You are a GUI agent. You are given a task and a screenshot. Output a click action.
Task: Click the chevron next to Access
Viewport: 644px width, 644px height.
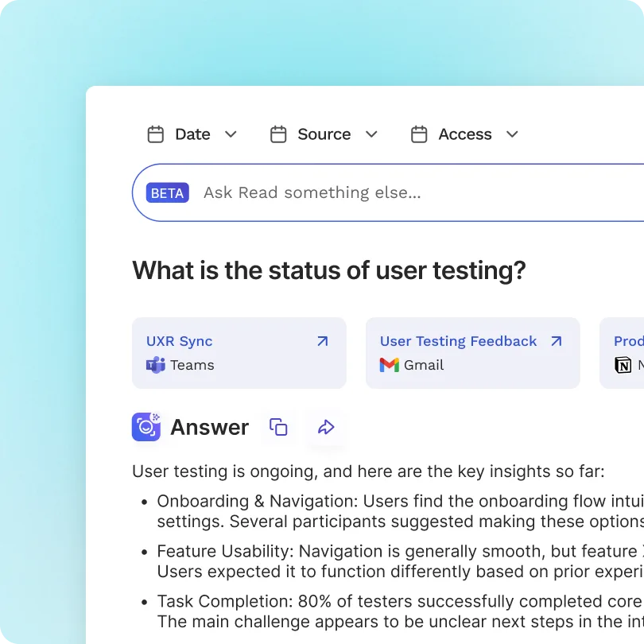(512, 134)
